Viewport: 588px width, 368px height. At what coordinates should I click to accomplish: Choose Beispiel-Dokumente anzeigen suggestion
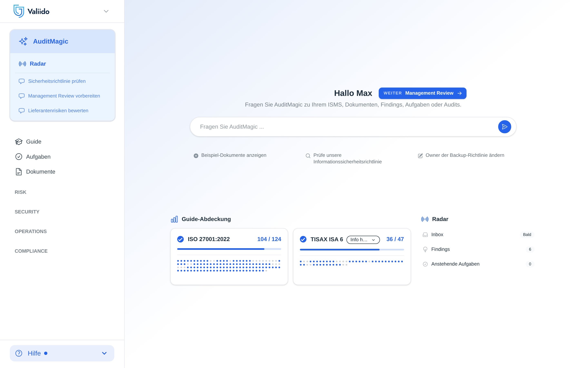[234, 155]
